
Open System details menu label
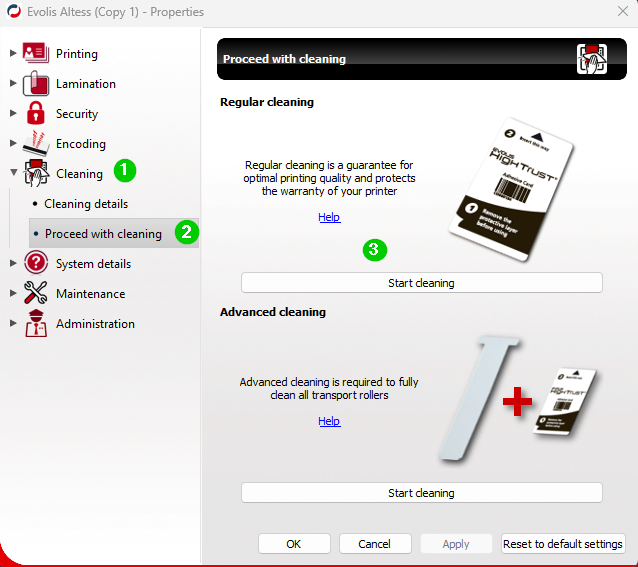[94, 264]
